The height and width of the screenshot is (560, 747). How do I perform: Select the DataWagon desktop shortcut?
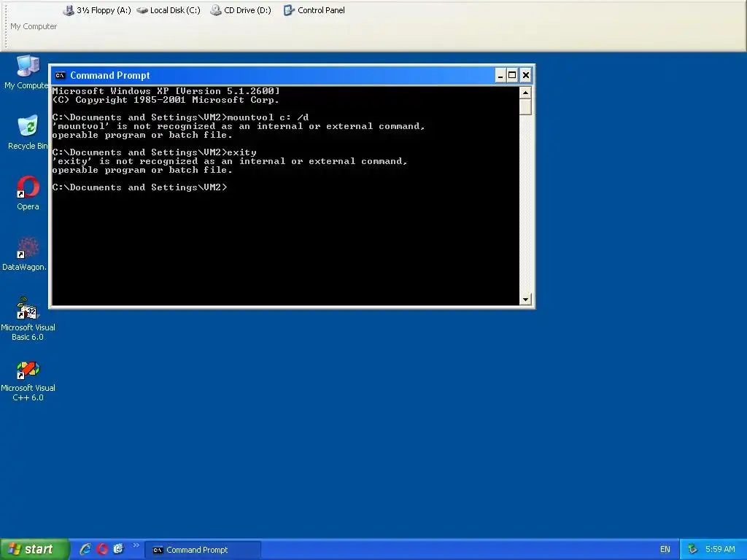coord(25,253)
